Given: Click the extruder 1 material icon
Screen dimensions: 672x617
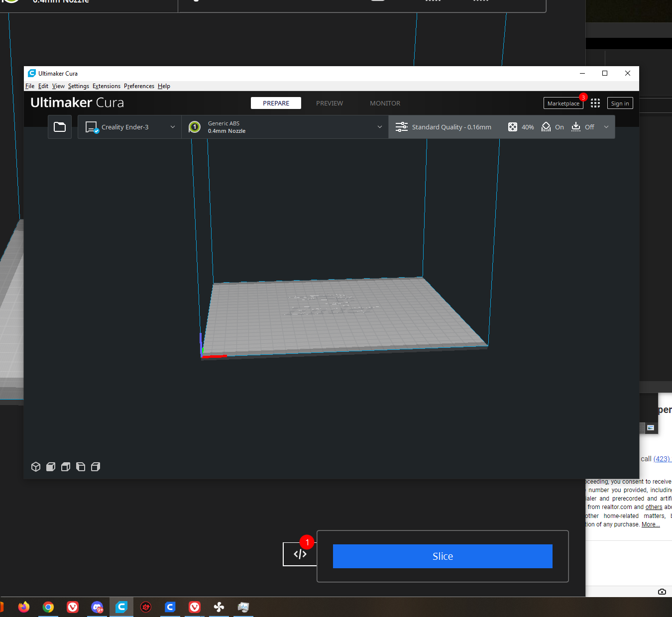Looking at the screenshot, I should pos(195,127).
